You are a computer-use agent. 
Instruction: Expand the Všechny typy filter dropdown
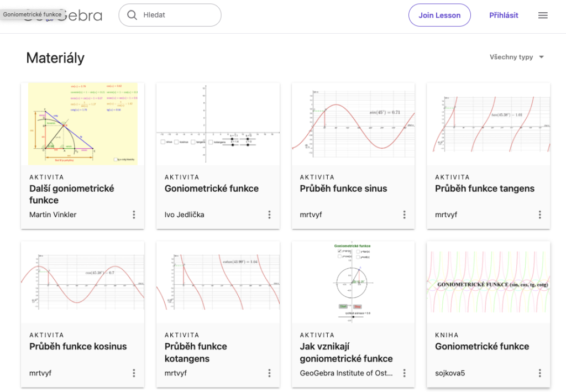coord(517,57)
